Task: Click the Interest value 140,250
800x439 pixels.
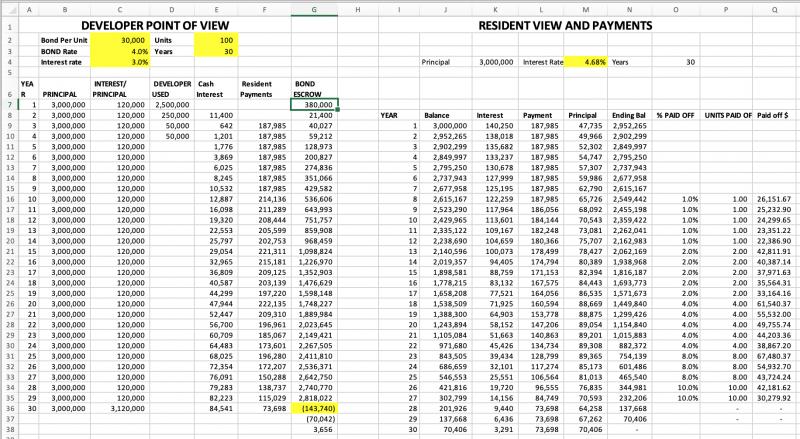Action: point(499,126)
